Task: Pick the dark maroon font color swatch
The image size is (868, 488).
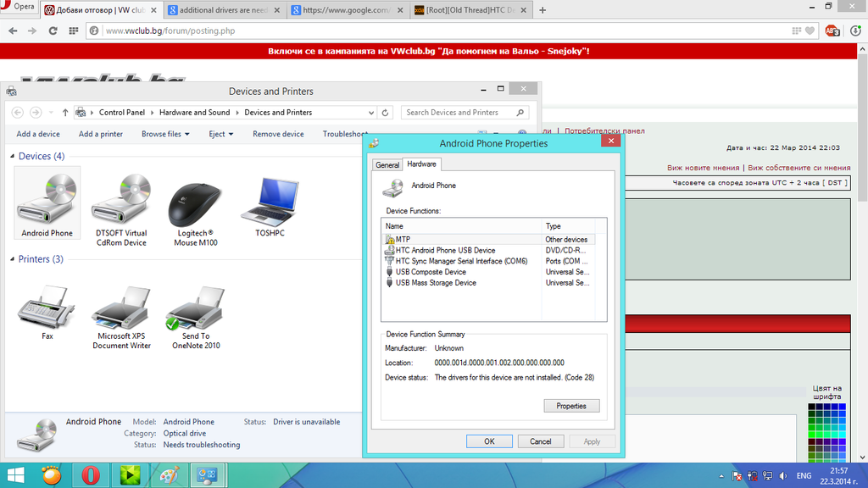Action: [x=811, y=441]
